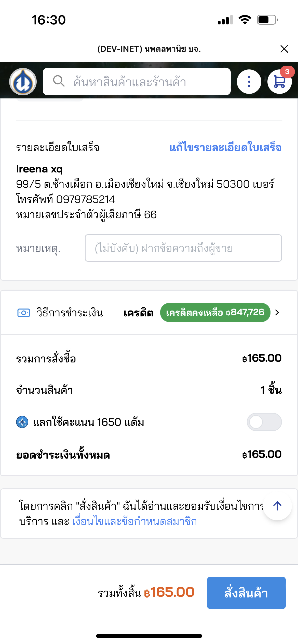Tap the payment method cash icon
The image size is (298, 644).
click(23, 313)
